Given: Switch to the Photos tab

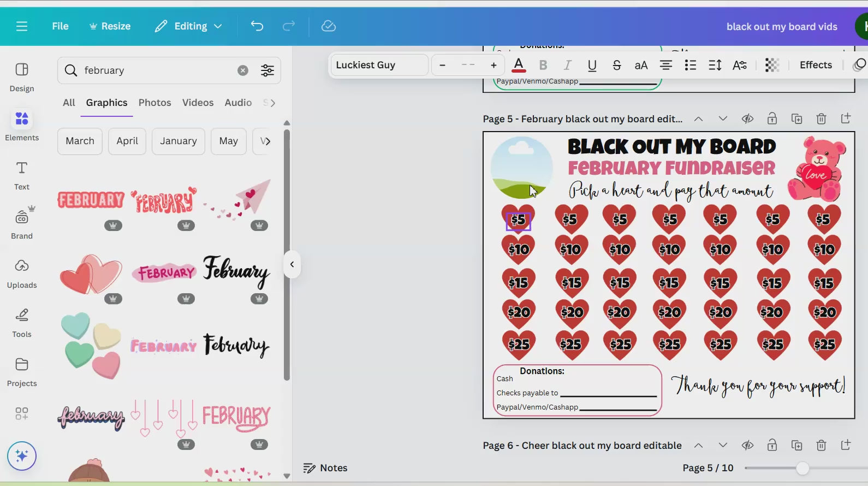Looking at the screenshot, I should (154, 103).
